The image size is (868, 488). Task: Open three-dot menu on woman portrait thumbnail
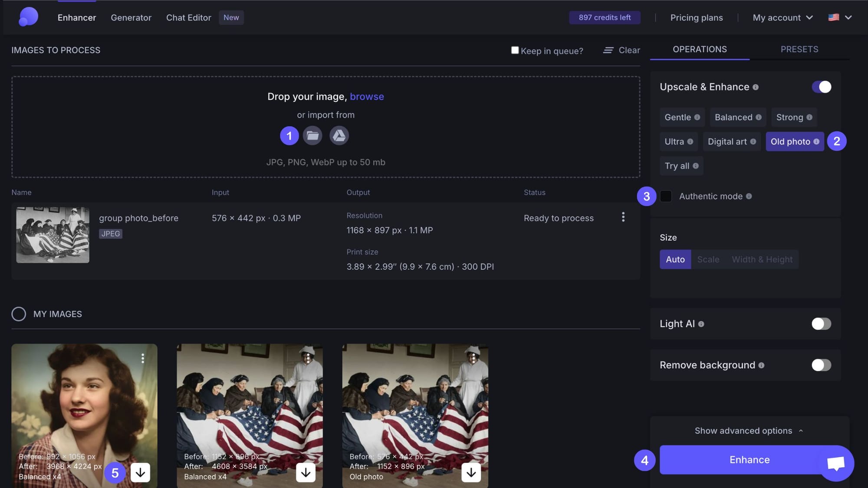click(x=143, y=358)
